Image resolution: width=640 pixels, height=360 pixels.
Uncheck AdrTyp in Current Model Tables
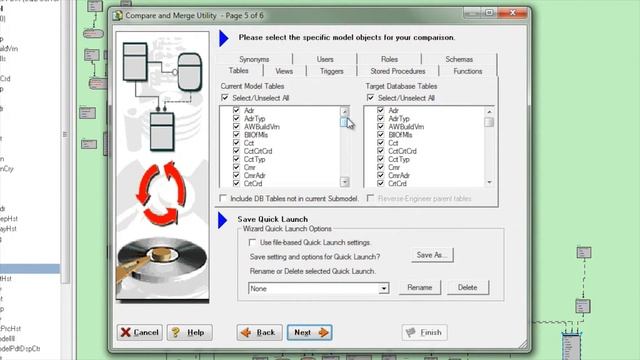coord(236,118)
